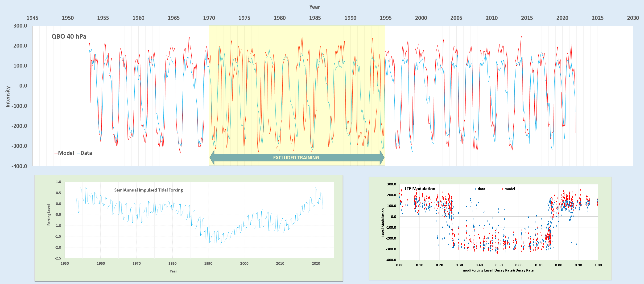This screenshot has height=284, width=644.
Task: Click the Level Modulation axis title
Action: (x=383, y=223)
